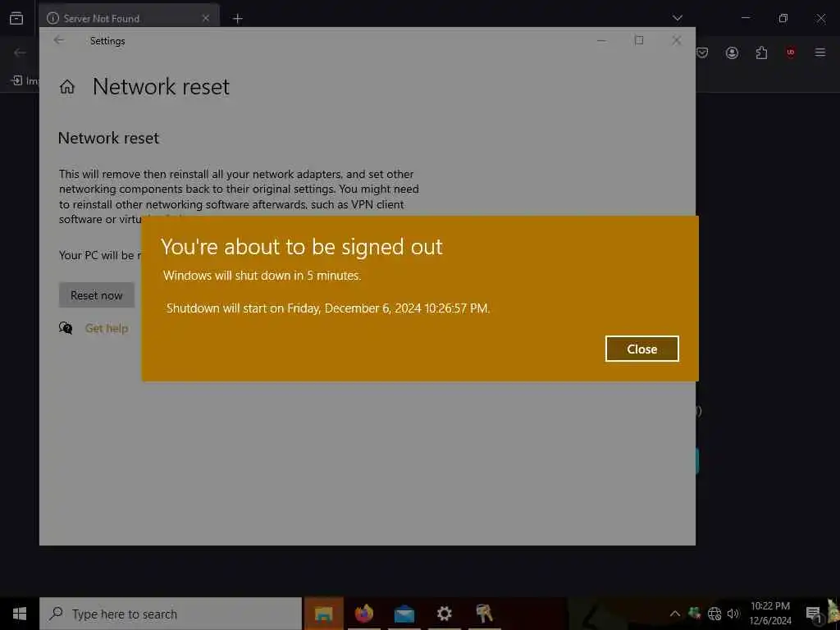Click the 'Shutdown will start on Friday' line
840x630 pixels.
pos(328,308)
